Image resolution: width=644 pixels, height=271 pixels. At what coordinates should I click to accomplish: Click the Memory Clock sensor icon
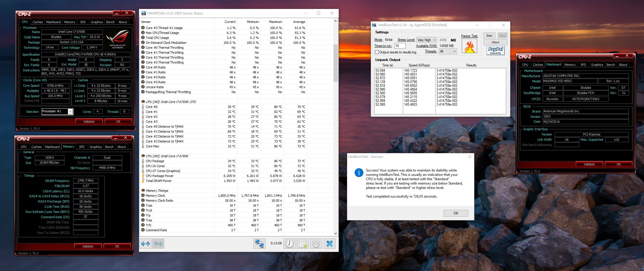pyautogui.click(x=143, y=196)
